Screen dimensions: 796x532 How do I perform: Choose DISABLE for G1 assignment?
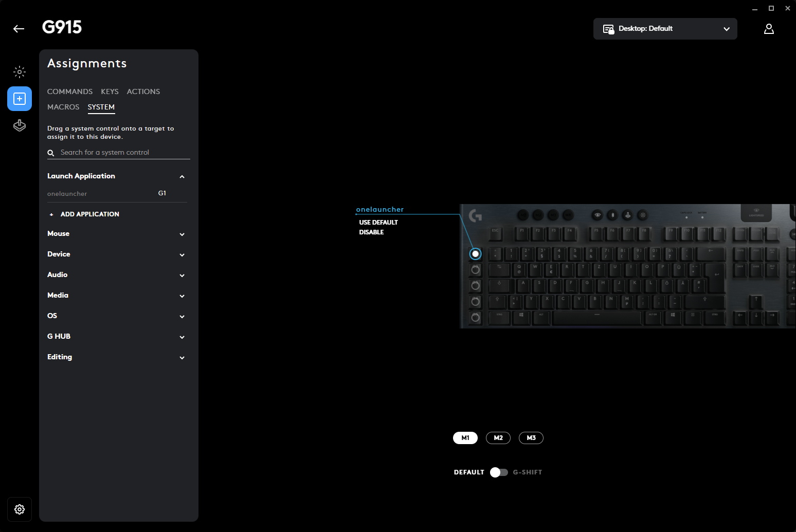(371, 232)
